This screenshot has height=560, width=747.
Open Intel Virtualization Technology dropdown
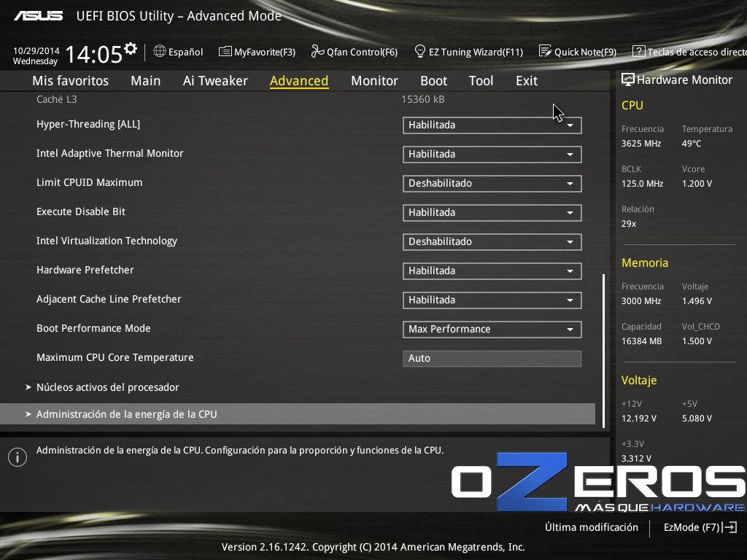(492, 241)
